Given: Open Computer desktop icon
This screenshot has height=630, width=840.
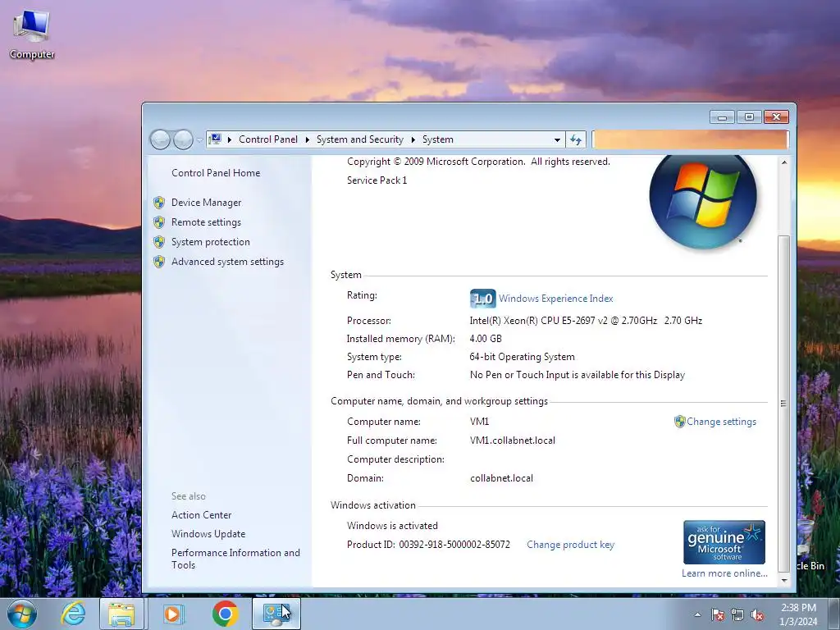Looking at the screenshot, I should (x=32, y=34).
